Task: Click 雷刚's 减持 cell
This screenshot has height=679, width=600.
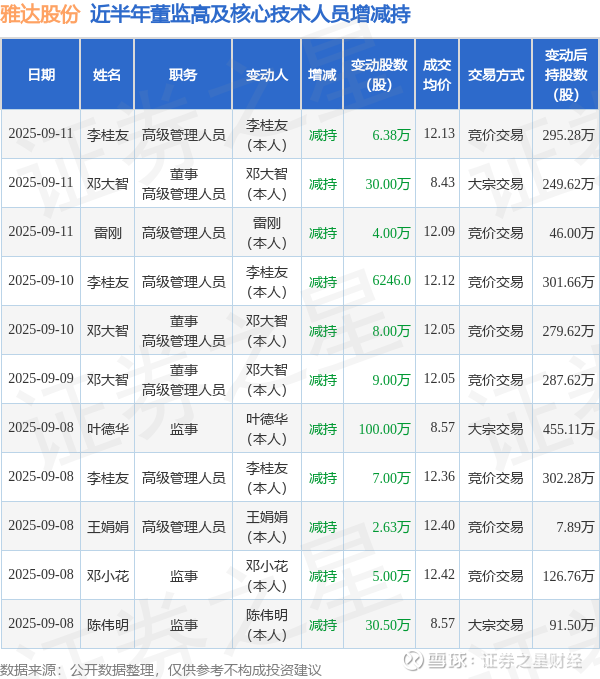Action: 323,233
